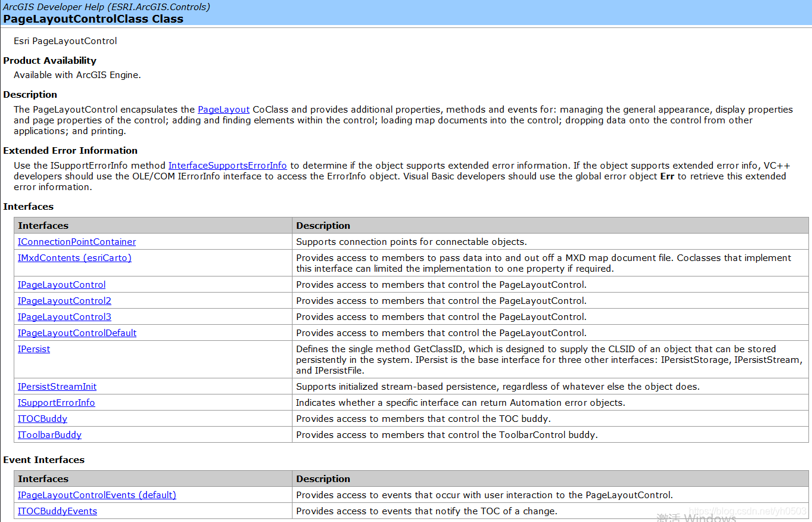Open the ITOCBuddy interface link
This screenshot has width=812, height=522.
click(42, 419)
